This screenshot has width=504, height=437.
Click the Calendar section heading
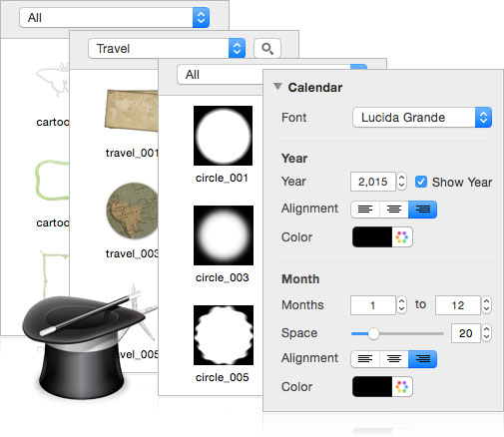315,88
